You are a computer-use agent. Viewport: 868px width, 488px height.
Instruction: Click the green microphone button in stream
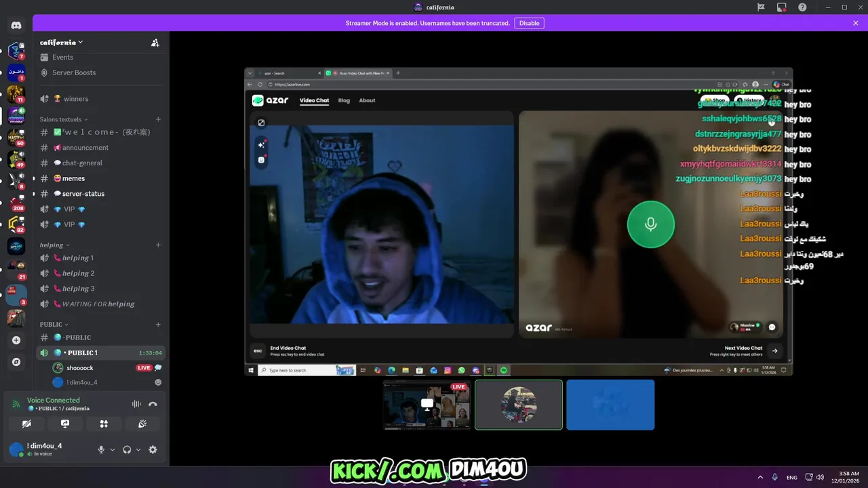[x=651, y=224]
